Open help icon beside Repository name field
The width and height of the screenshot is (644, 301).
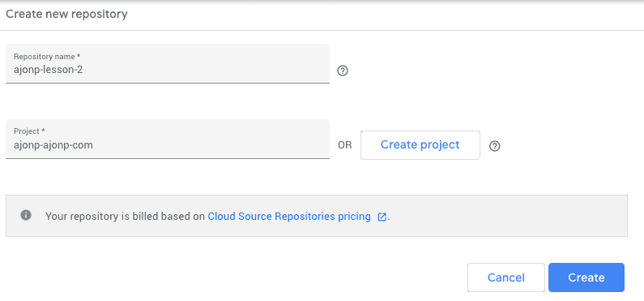coord(343,71)
